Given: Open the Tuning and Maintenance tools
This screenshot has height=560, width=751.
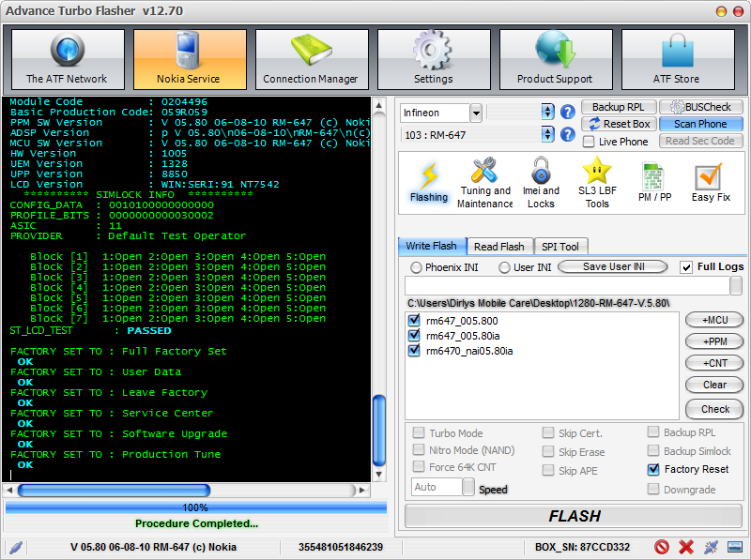Looking at the screenshot, I should 484,183.
